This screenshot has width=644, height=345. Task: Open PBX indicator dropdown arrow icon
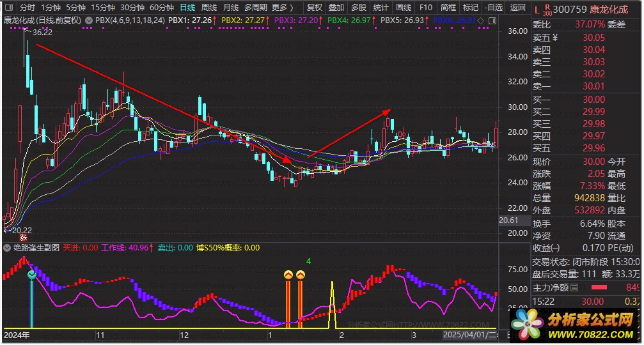[x=89, y=20]
